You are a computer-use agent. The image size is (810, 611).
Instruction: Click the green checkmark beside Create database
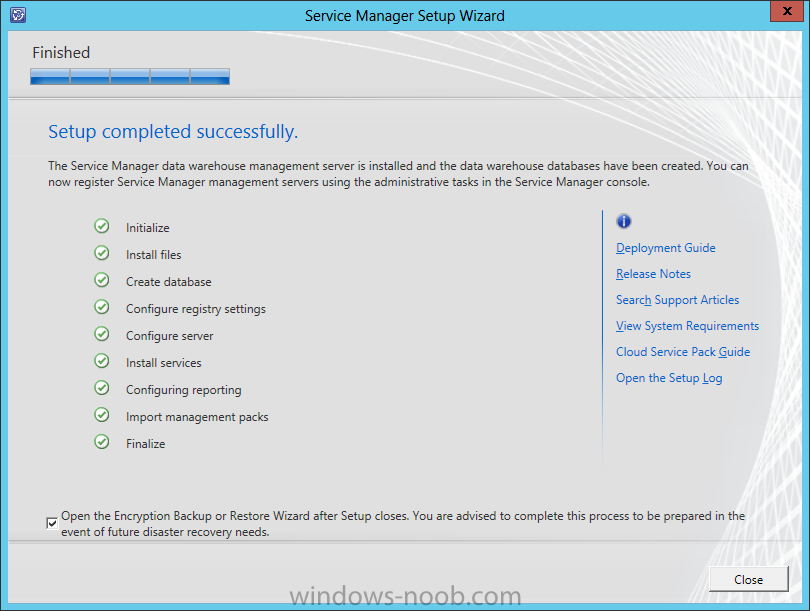tap(102, 280)
